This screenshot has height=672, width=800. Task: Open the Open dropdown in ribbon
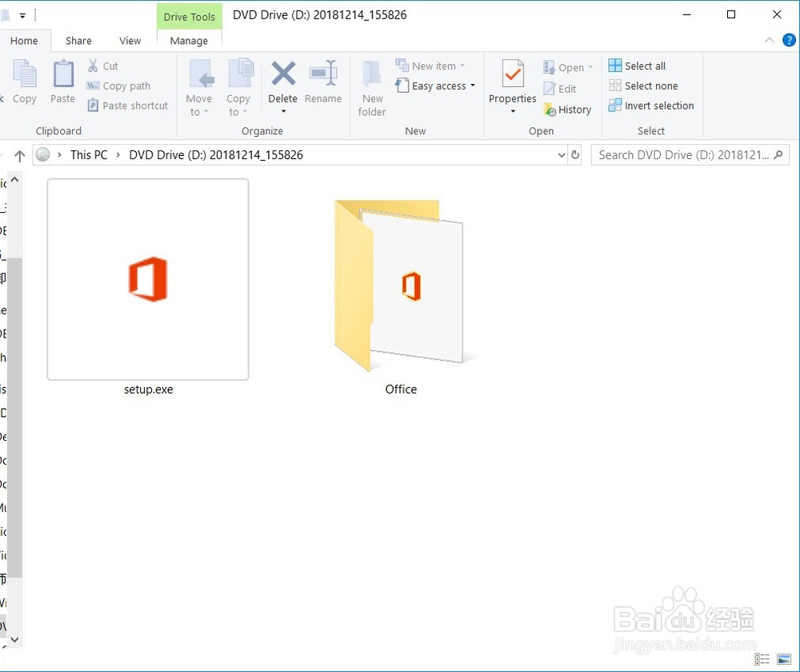click(568, 67)
